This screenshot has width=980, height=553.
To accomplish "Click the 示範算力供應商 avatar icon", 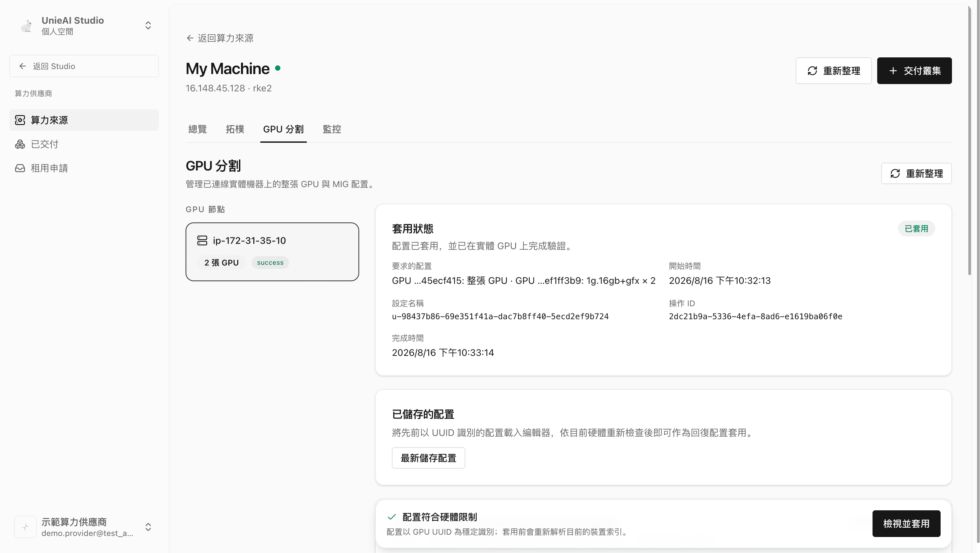I will (25, 527).
